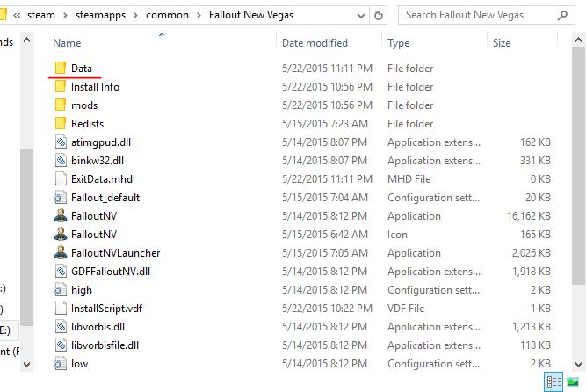Click the atimgpud.dll file icon
Image resolution: width=586 pixels, height=392 pixels.
(x=60, y=142)
